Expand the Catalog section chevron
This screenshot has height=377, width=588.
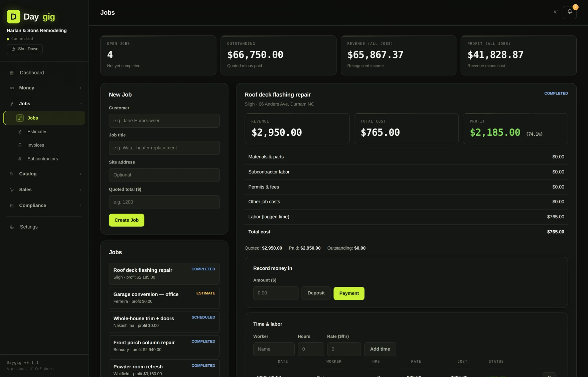click(81, 174)
